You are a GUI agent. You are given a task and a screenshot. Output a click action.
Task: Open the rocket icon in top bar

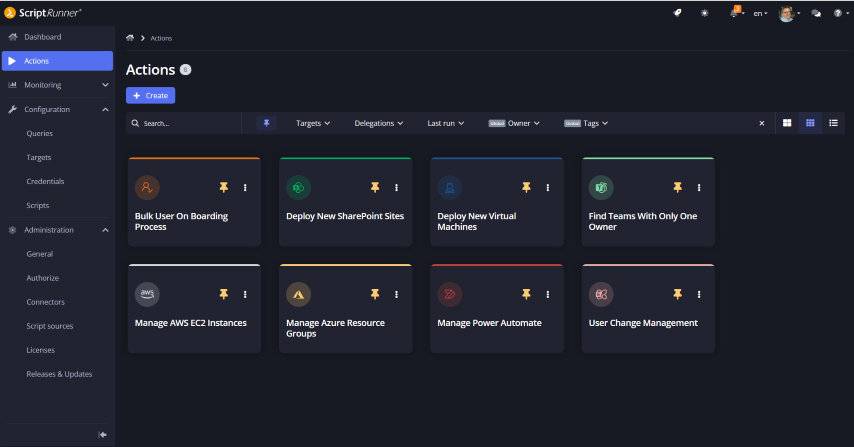point(678,13)
